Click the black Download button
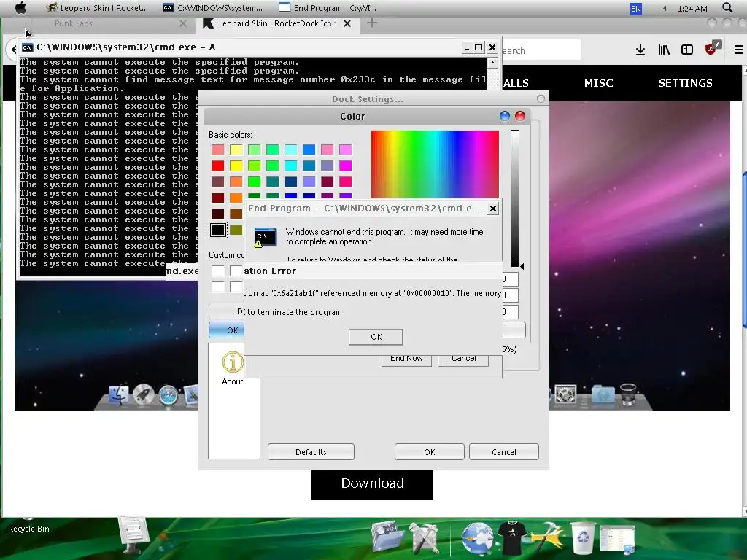 (x=372, y=484)
